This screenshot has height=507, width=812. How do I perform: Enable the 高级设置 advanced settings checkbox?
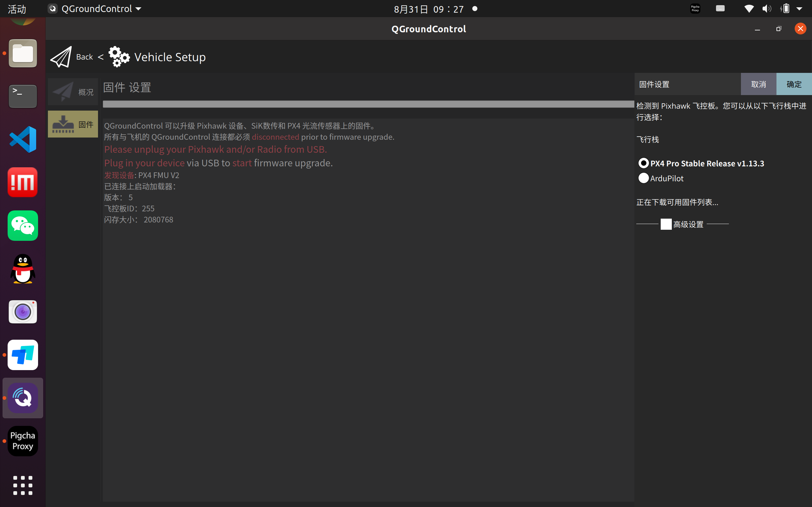pyautogui.click(x=666, y=224)
